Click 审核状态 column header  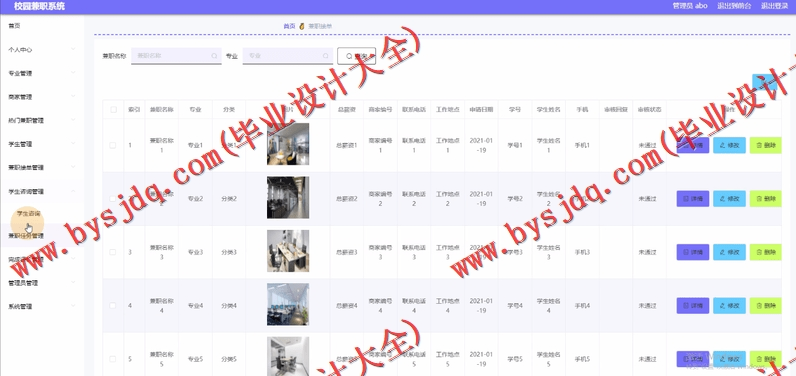(x=649, y=110)
